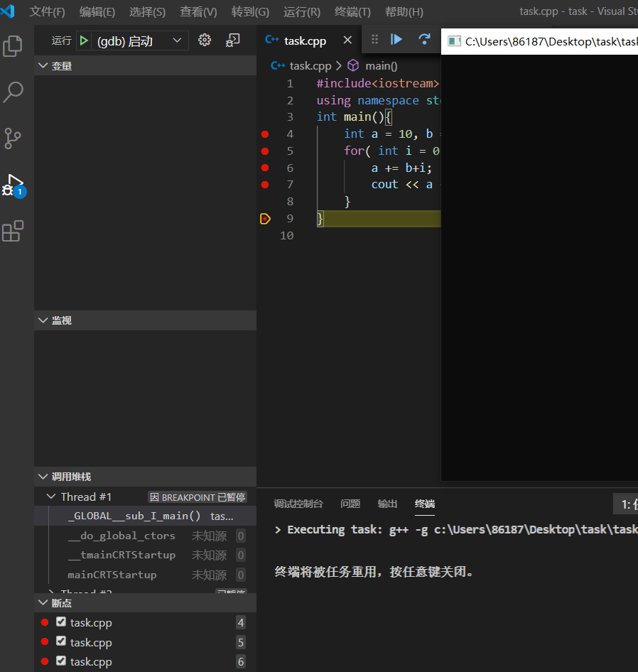Click the breakpoint dot on line 4
Screen dimensions: 638x672
[x=265, y=134]
